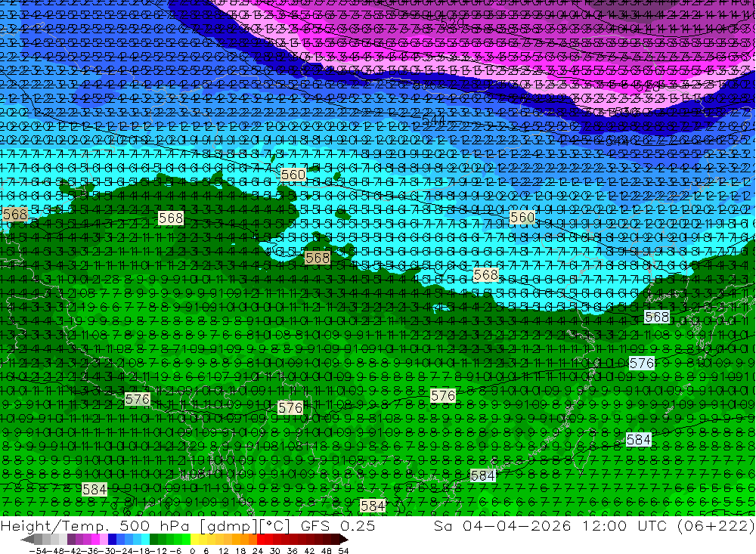Click the date 'Sa 04-04-2026'
Viewport: 756px width, 554px height.
(x=503, y=526)
